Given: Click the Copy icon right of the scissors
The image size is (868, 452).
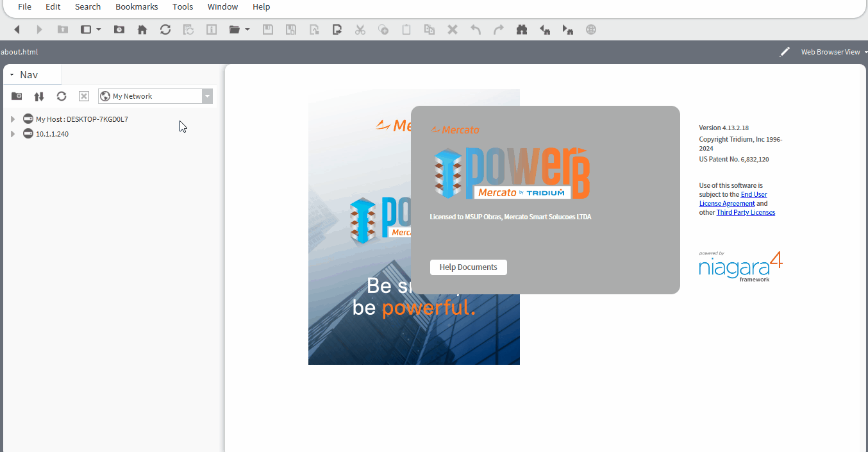Looking at the screenshot, I should (383, 29).
